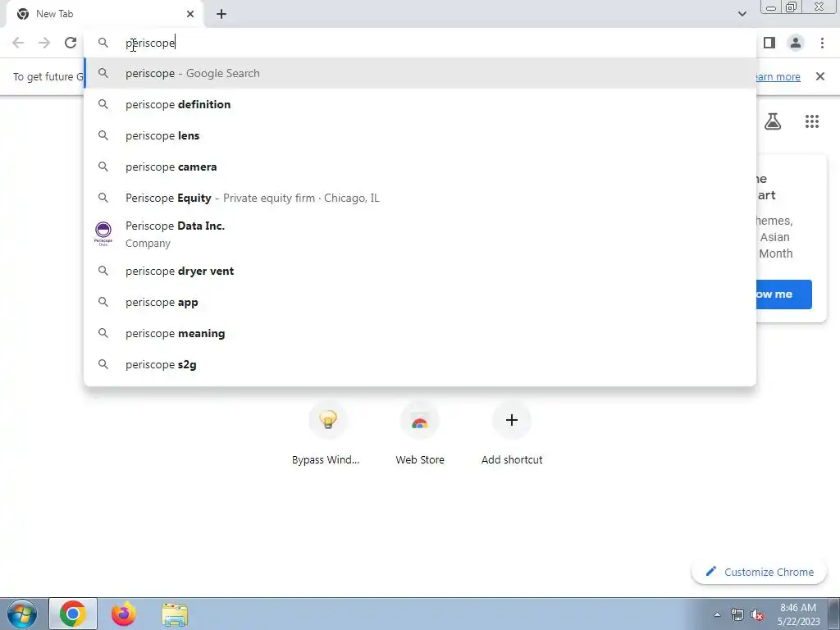
Task: Open the Windows Start menu
Action: (22, 614)
